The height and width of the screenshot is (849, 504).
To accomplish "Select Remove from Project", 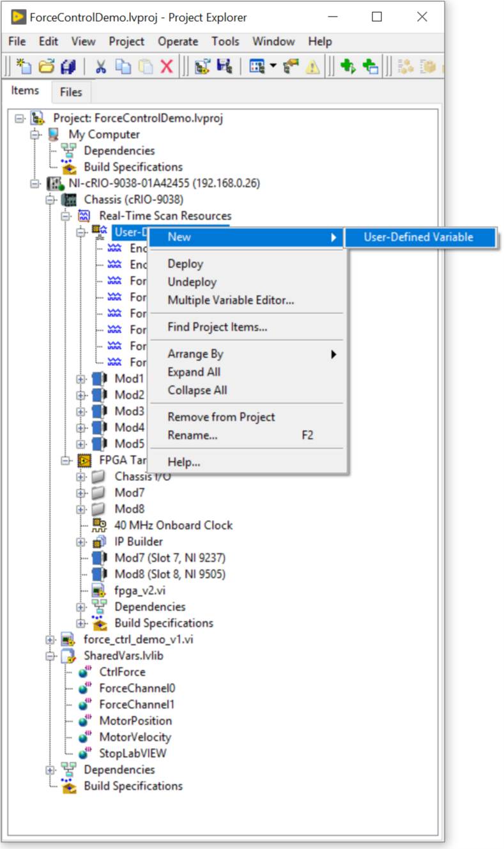I will click(x=248, y=417).
